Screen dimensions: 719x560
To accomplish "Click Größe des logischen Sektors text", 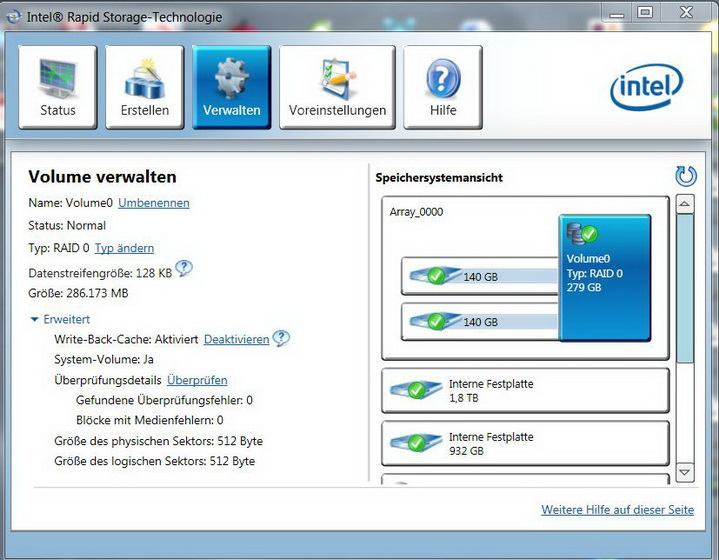I will point(155,461).
